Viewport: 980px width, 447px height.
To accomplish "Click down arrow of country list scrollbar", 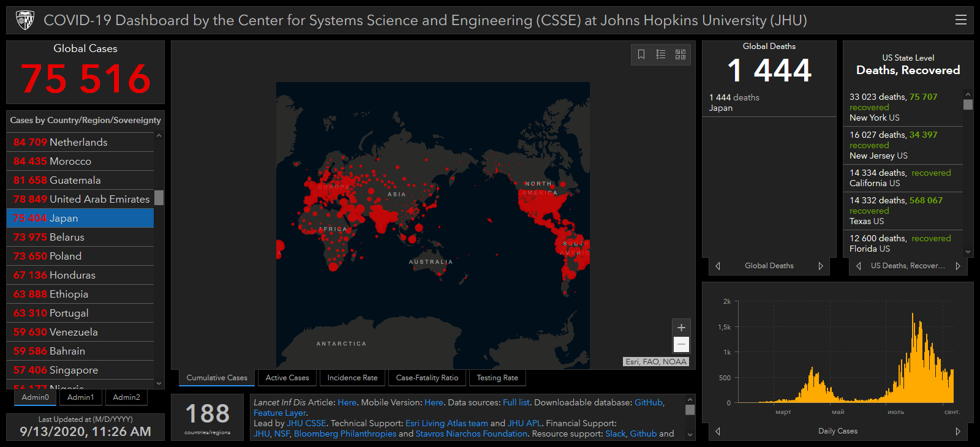I will tap(159, 384).
